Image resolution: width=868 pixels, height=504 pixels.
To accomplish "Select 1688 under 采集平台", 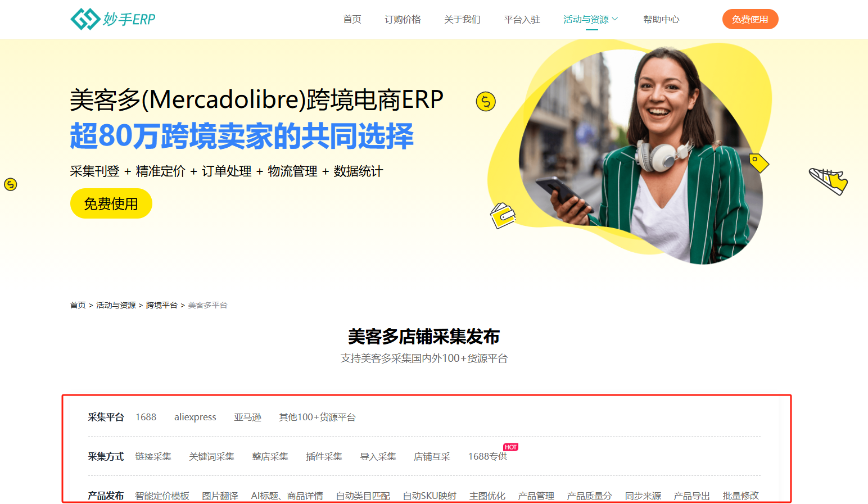I will click(146, 417).
